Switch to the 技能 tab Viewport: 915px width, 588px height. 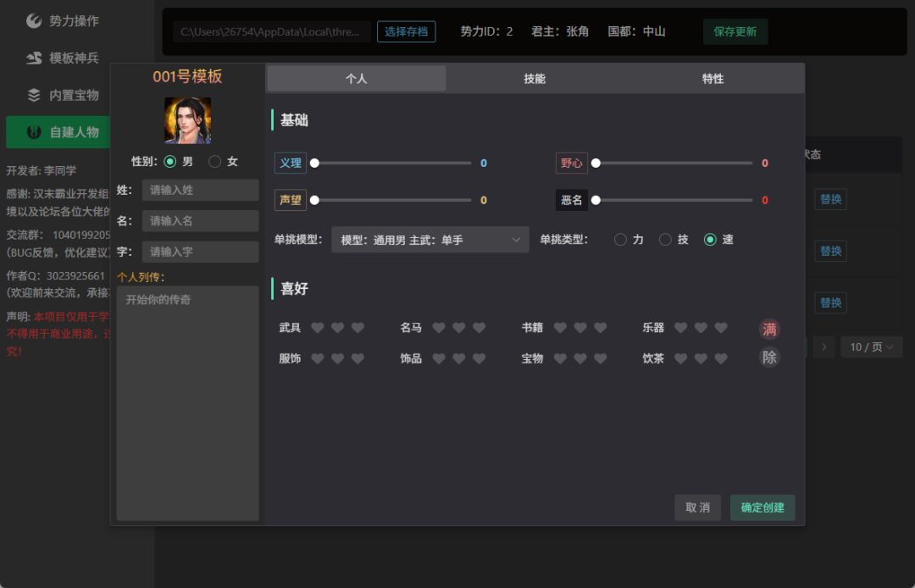[535, 78]
